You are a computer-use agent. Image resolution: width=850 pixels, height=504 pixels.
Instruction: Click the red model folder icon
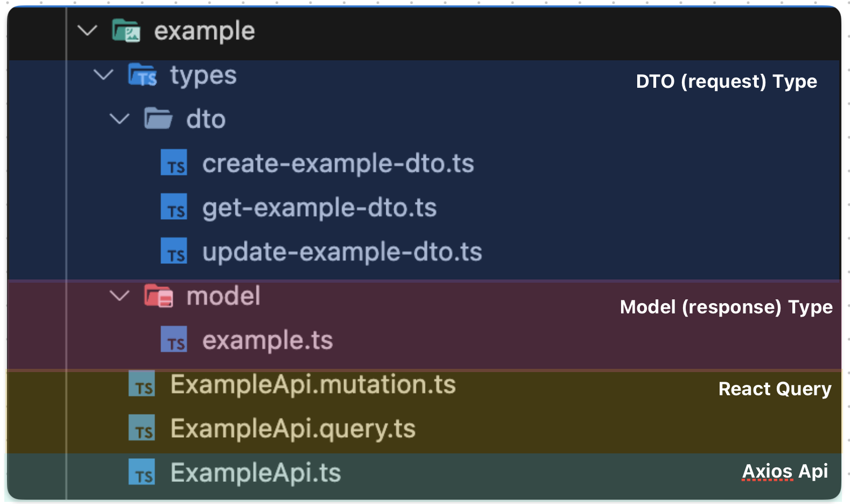[x=158, y=296]
